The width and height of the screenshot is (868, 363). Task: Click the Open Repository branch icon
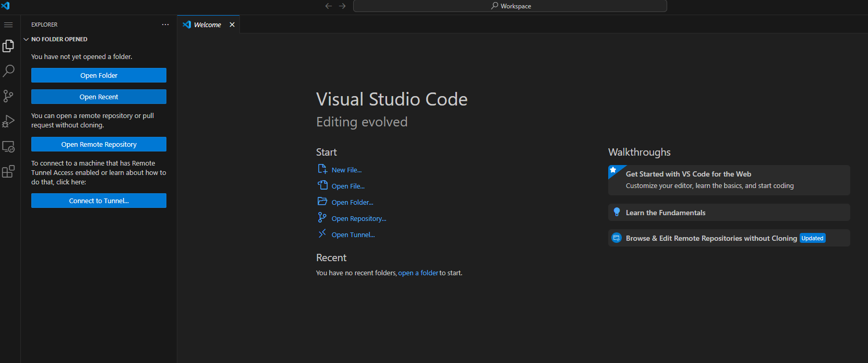322,218
